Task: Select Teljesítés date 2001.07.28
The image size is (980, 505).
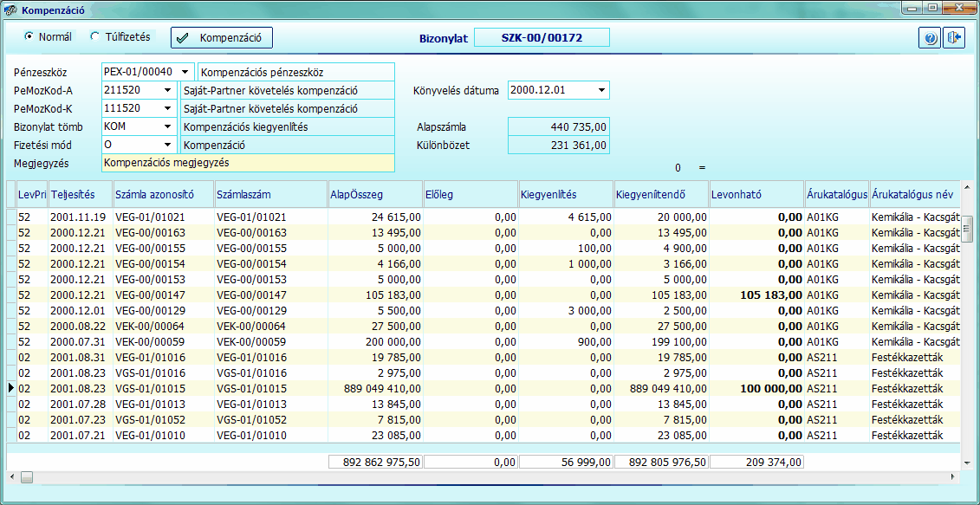Action: tap(81, 405)
